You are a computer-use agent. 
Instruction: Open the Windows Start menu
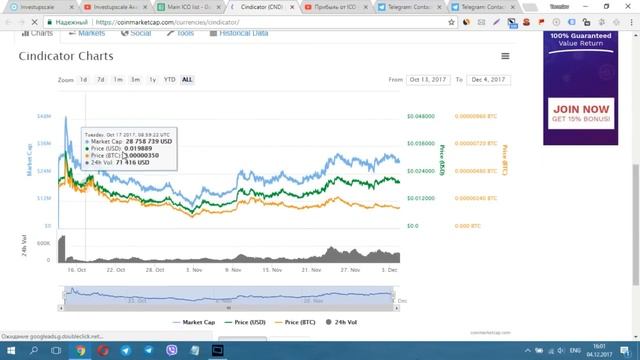click(11, 351)
